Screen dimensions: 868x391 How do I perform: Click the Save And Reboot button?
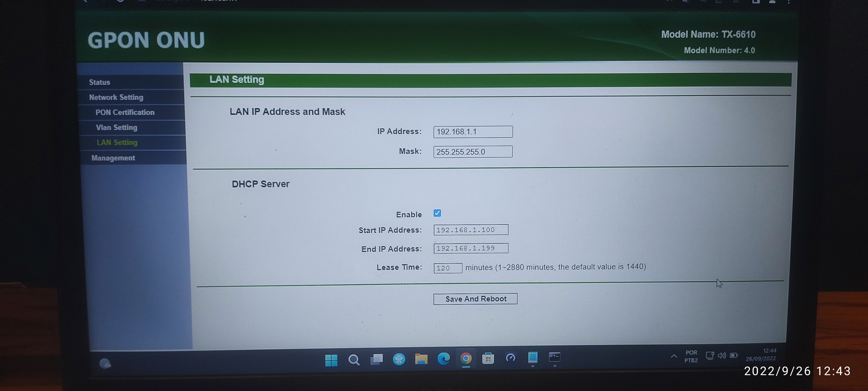(x=475, y=299)
